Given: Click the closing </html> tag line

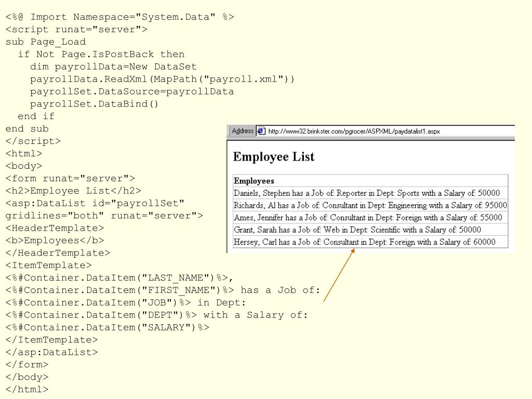Looking at the screenshot, I should (x=27, y=390).
